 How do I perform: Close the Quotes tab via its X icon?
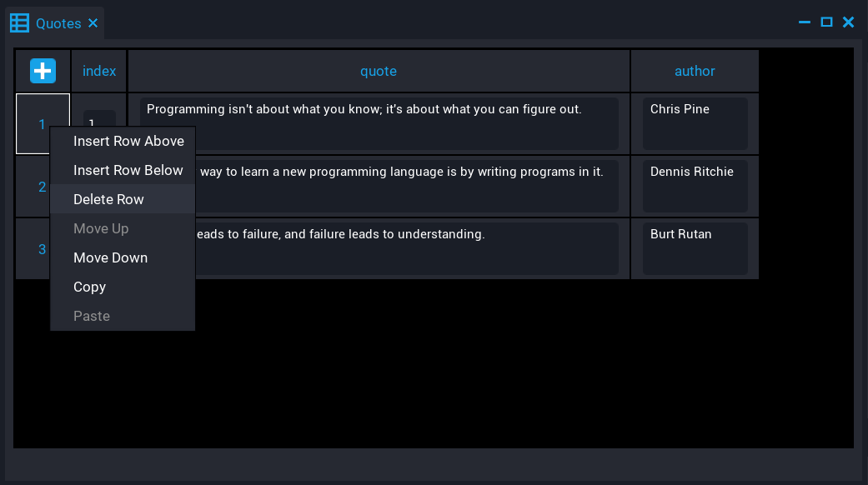click(x=93, y=22)
